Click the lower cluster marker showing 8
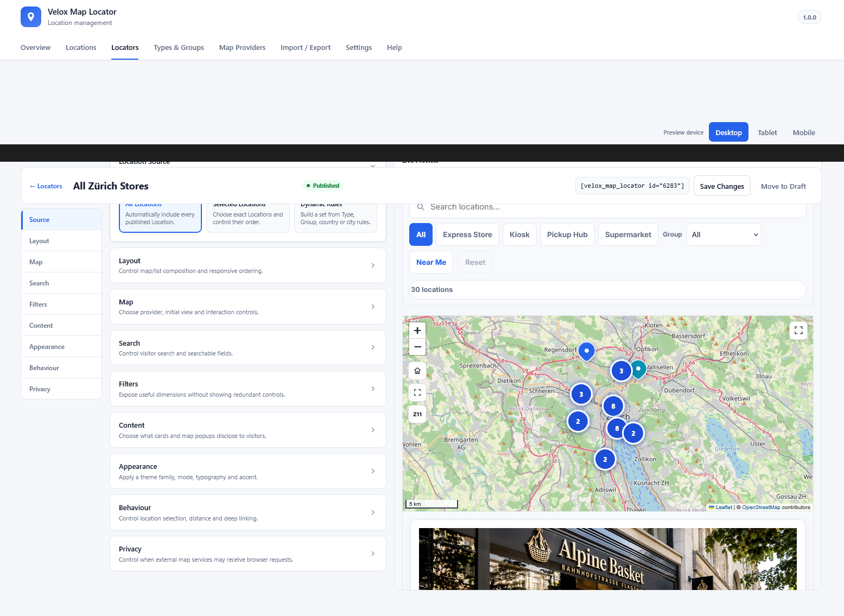The height and width of the screenshot is (616, 844). pyautogui.click(x=617, y=429)
